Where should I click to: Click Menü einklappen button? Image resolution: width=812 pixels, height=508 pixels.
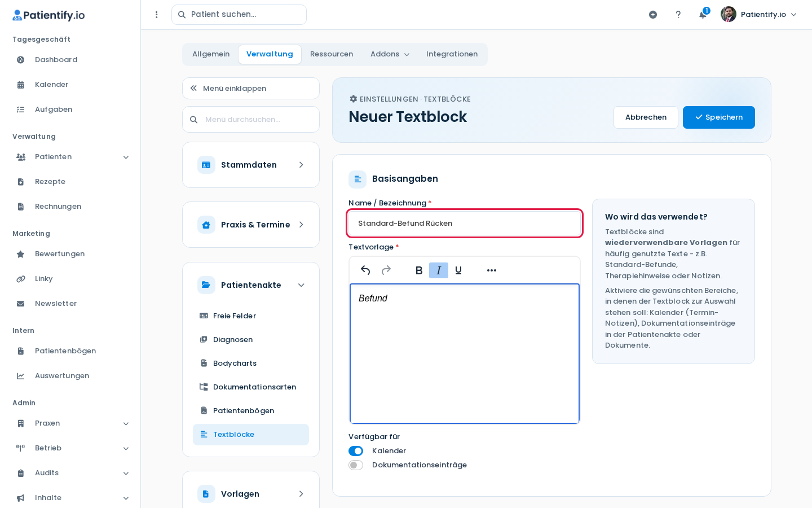point(251,89)
